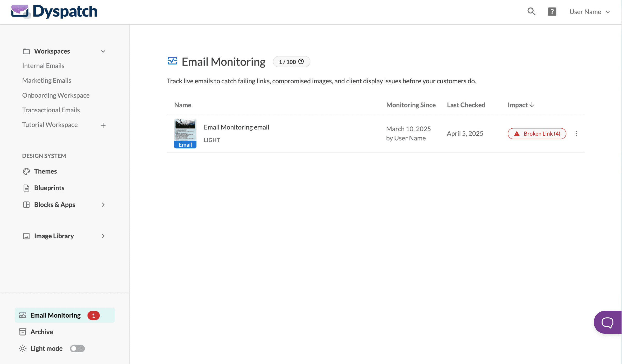Viewport: 622px width, 364px height.
Task: Click the Blueprints document icon
Action: (x=26, y=188)
